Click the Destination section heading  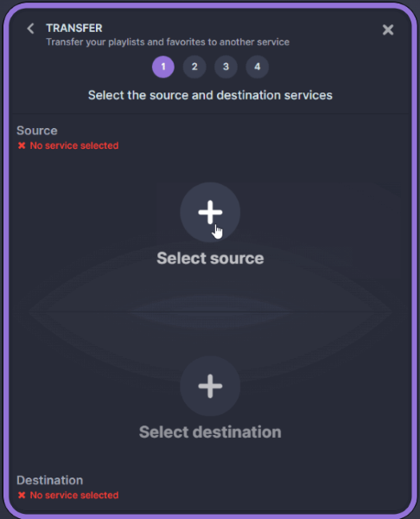[x=50, y=480]
